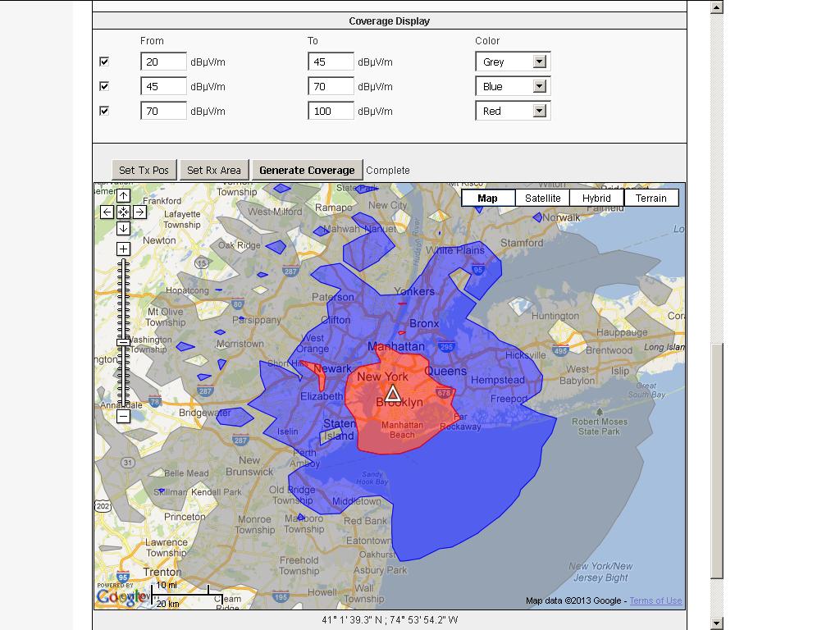Zoom in using the plus icon
The width and height of the screenshot is (840, 630).
[123, 249]
